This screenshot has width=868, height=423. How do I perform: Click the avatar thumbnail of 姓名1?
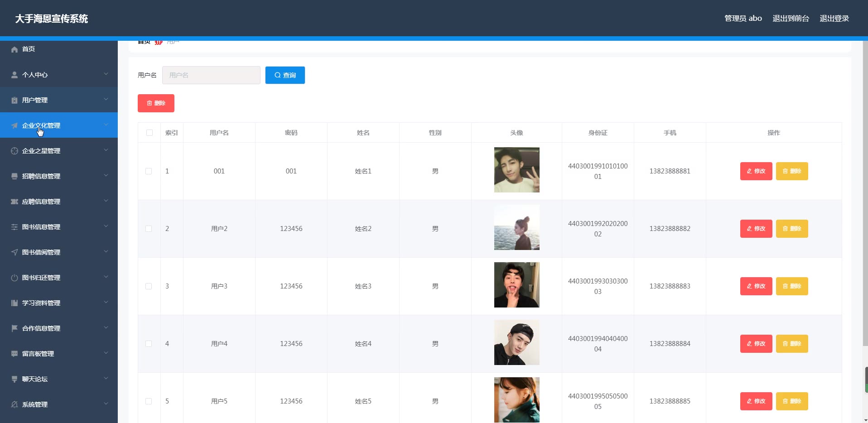(517, 170)
